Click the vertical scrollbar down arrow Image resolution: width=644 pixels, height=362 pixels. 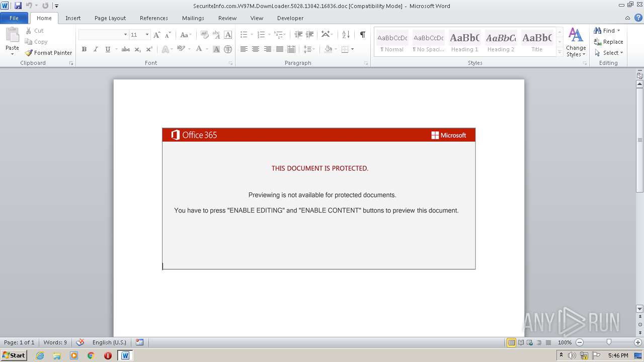point(640,309)
